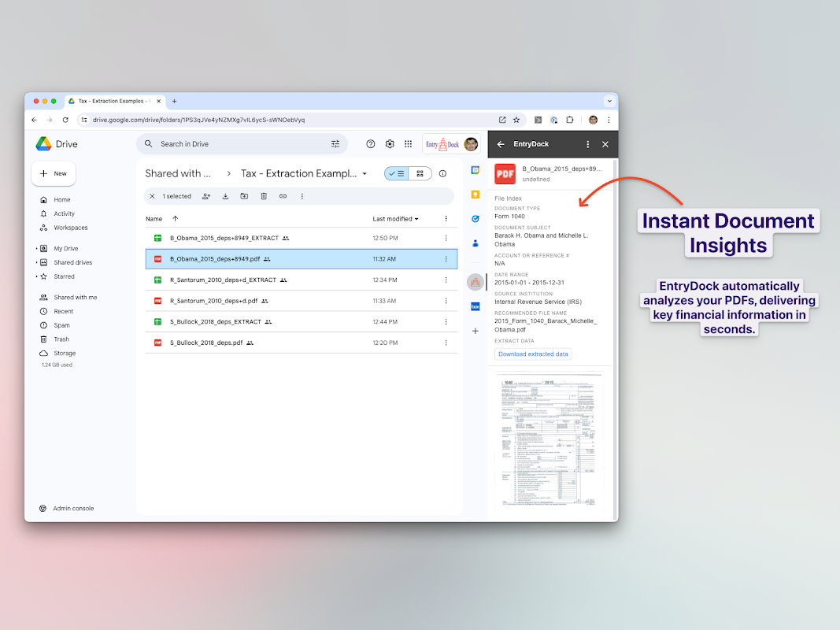This screenshot has width=840, height=630.
Task: Open Google Tasks side panel icon
Action: 476,219
